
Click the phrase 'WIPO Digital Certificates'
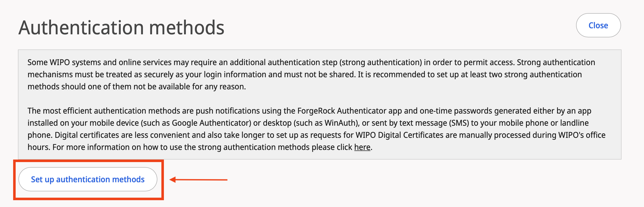click(x=399, y=135)
